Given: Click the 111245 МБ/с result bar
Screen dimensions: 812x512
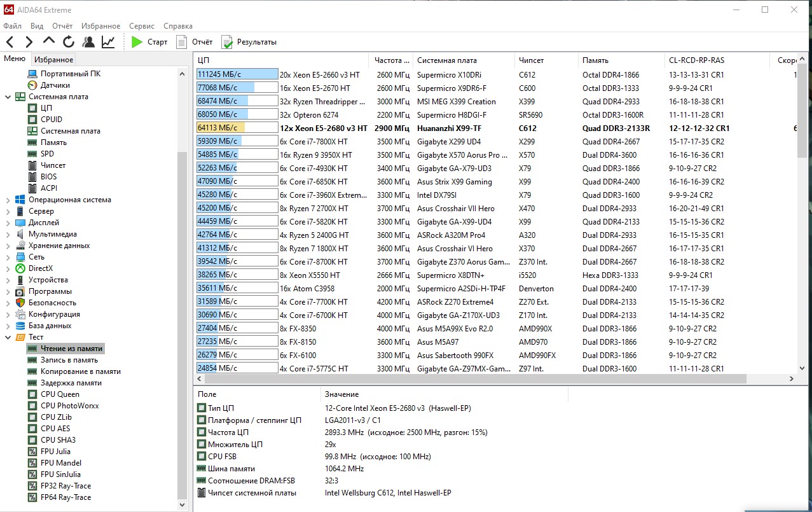Looking at the screenshot, I should point(237,74).
